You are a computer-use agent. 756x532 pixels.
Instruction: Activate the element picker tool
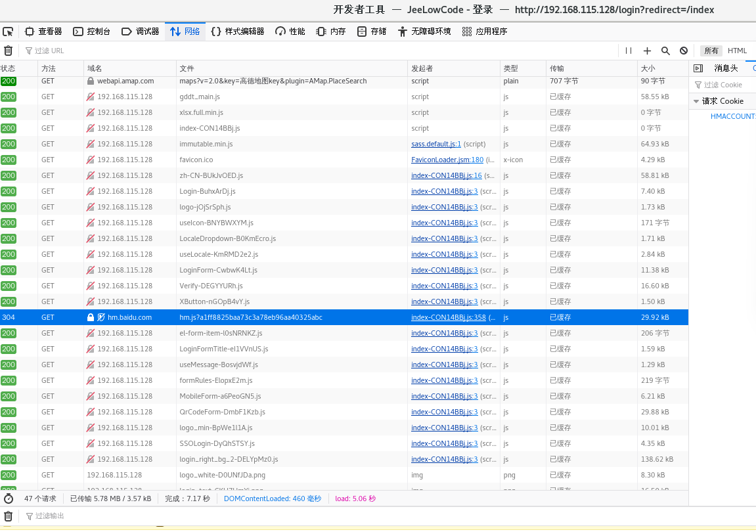(8, 32)
